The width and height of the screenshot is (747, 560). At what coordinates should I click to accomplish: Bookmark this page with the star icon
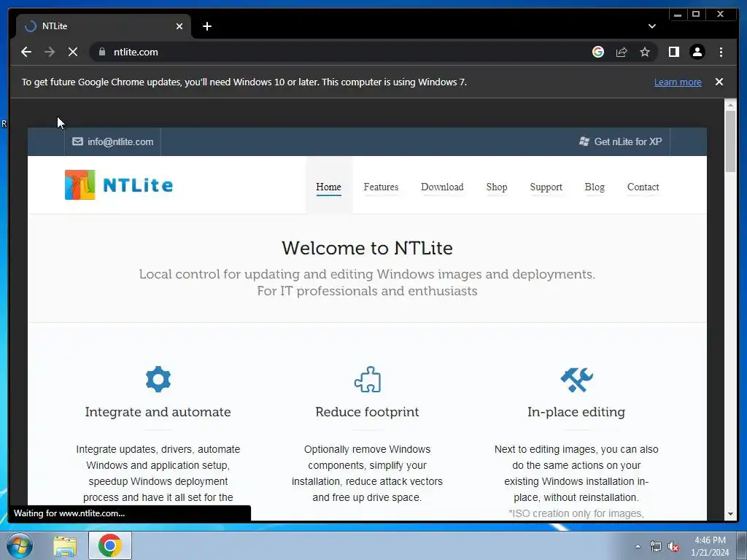(645, 52)
